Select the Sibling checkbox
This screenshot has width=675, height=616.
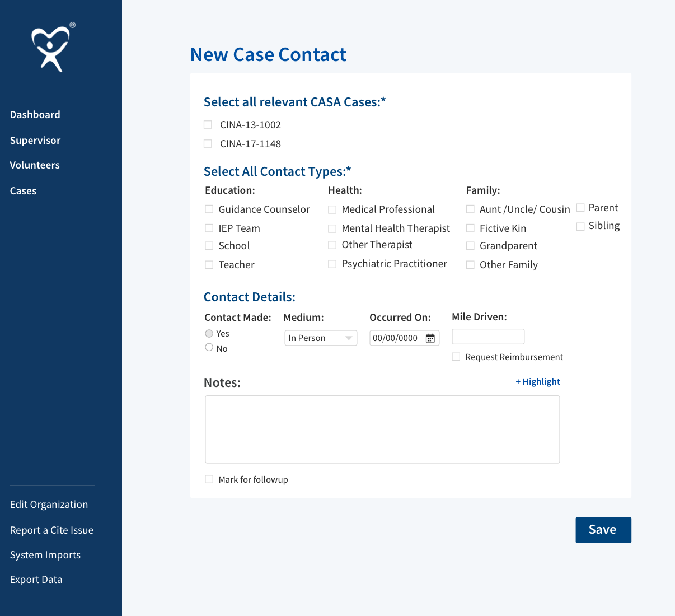pos(581,226)
